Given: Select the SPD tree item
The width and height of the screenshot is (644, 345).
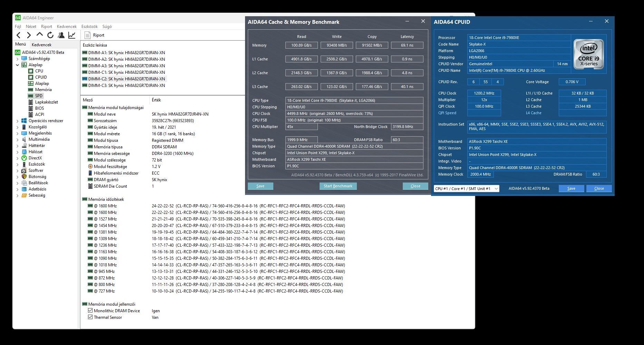Looking at the screenshot, I should coord(39,96).
